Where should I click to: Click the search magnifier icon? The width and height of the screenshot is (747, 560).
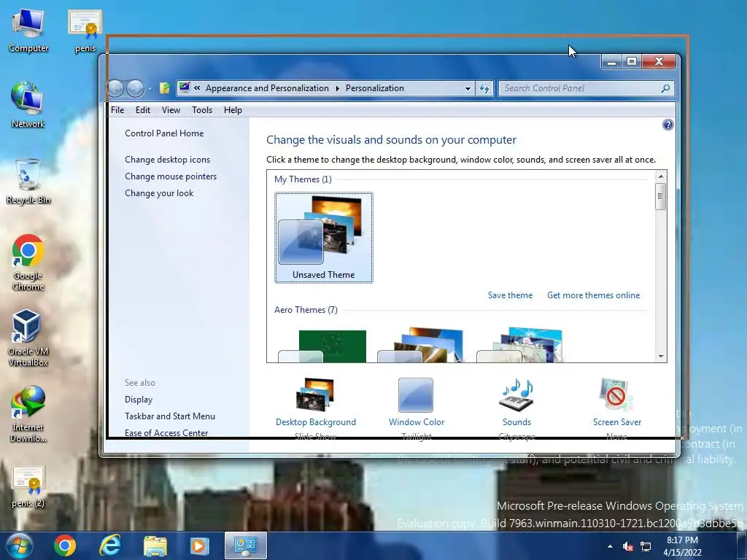point(665,88)
